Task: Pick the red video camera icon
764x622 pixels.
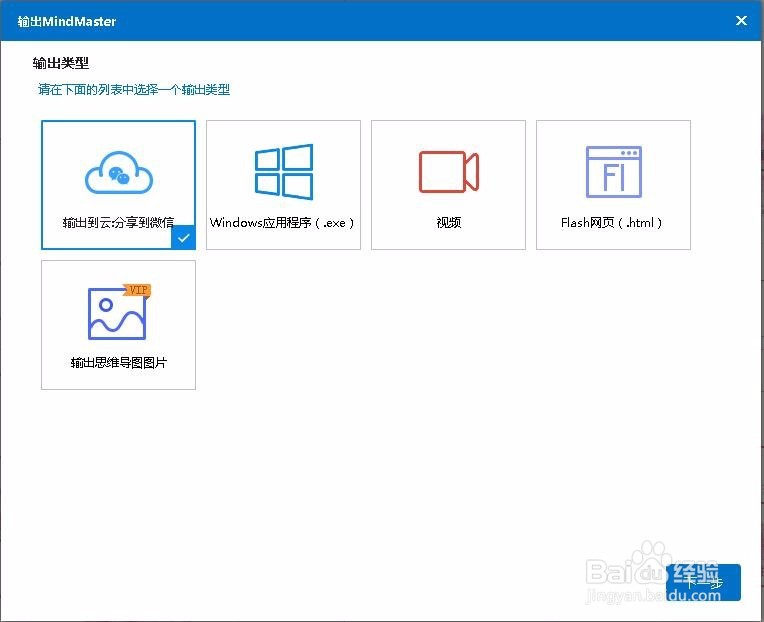Action: [x=449, y=171]
